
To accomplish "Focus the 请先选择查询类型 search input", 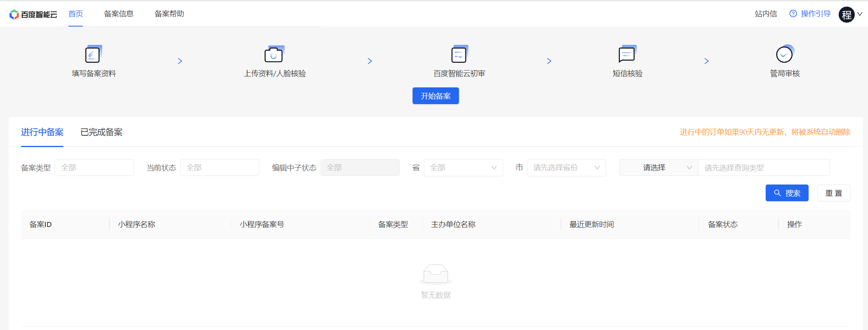I will pyautogui.click(x=764, y=168).
